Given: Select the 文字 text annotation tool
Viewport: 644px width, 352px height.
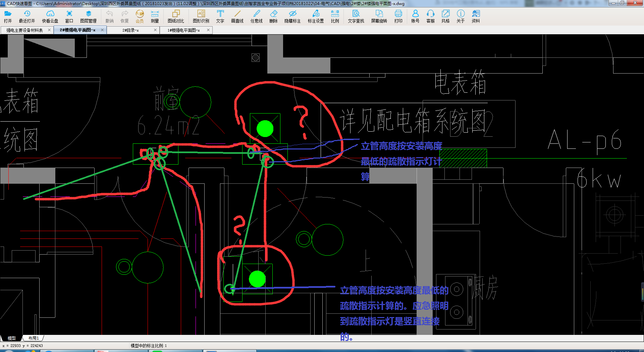Looking at the screenshot, I should [220, 16].
